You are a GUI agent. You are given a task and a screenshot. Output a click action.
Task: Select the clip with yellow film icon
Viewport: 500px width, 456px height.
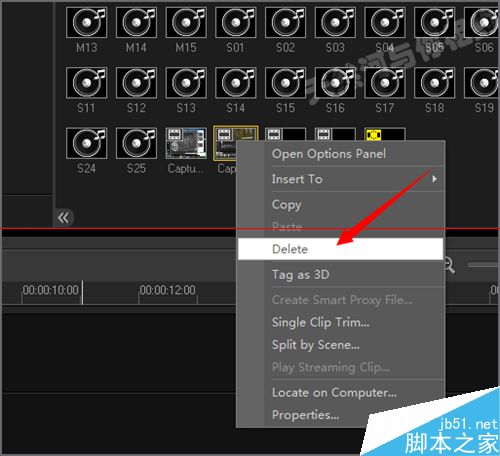385,134
